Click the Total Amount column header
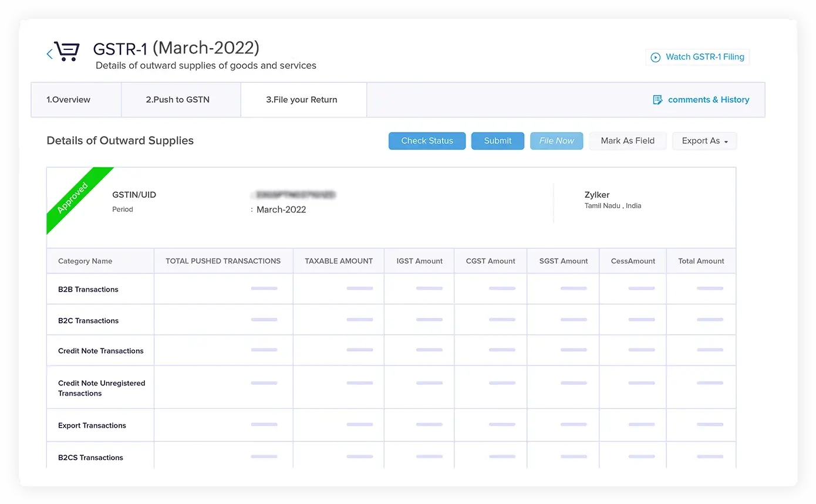Screen dimensions: 816x504 pyautogui.click(x=701, y=261)
